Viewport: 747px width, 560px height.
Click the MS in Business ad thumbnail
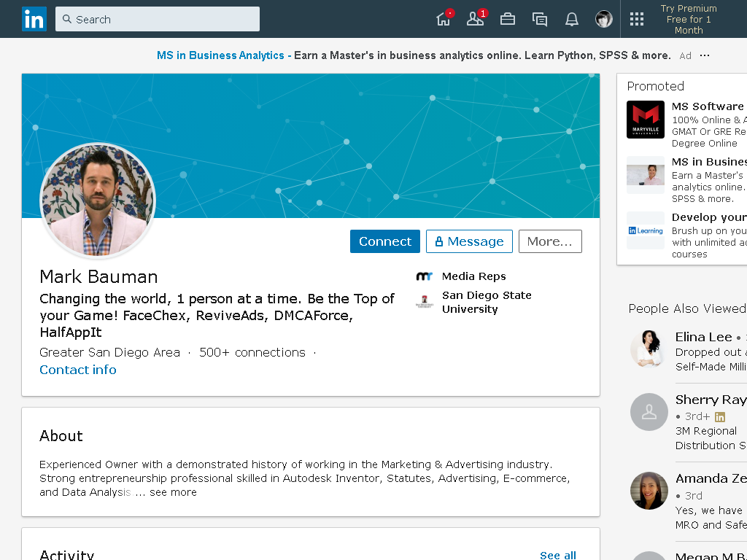pyautogui.click(x=645, y=175)
